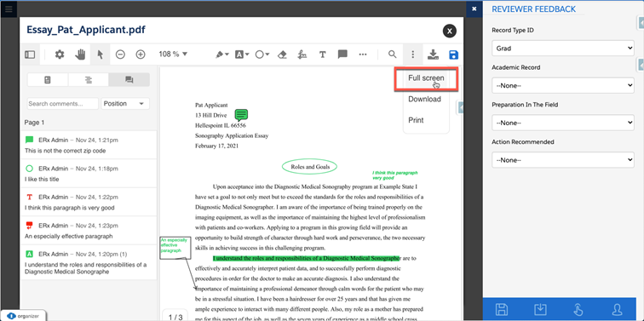This screenshot has width=644, height=321.
Task: Select the Eraser tool
Action: 282,54
